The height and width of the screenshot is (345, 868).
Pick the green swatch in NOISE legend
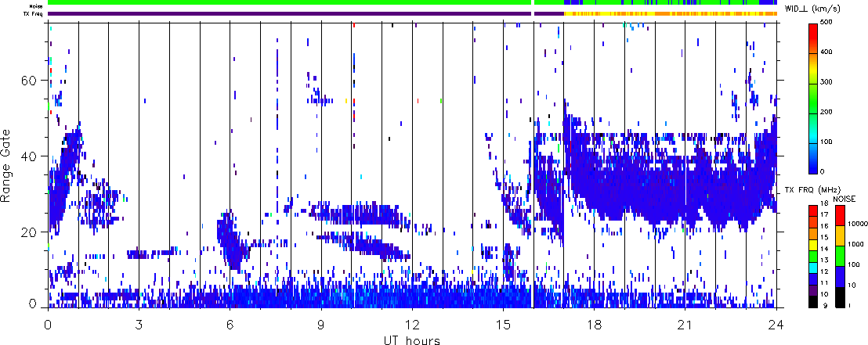(x=839, y=256)
